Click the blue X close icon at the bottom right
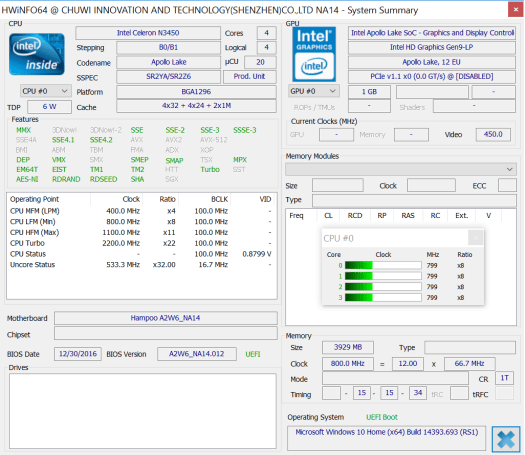 [506, 439]
